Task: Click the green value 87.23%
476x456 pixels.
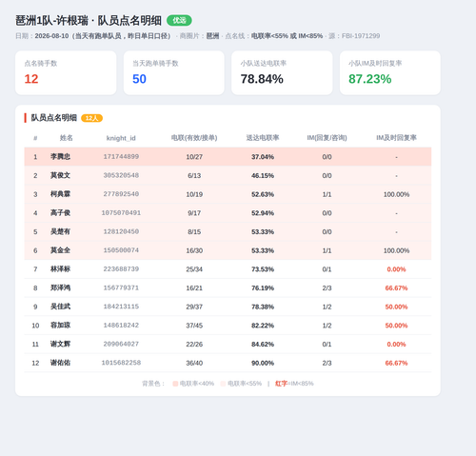Action: pos(370,79)
